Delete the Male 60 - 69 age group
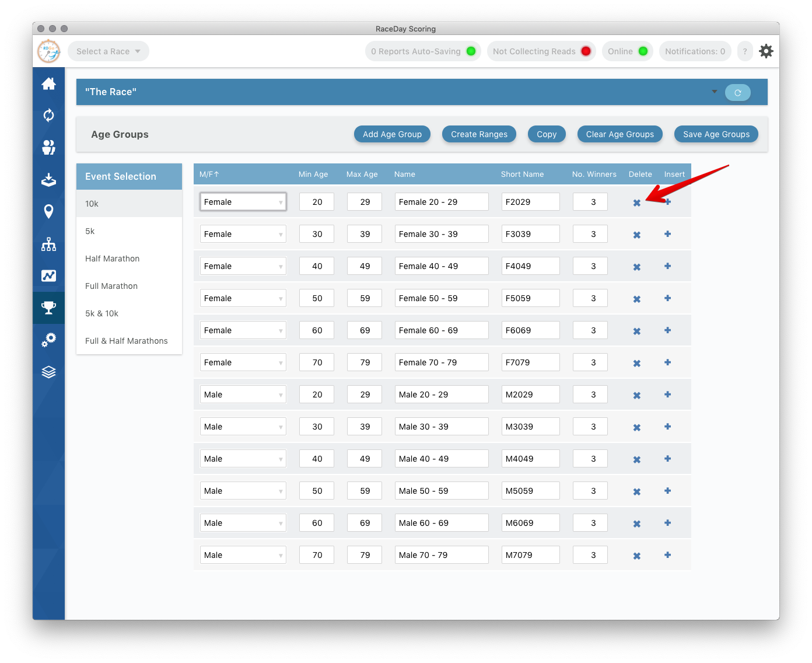The image size is (812, 663). tap(637, 524)
